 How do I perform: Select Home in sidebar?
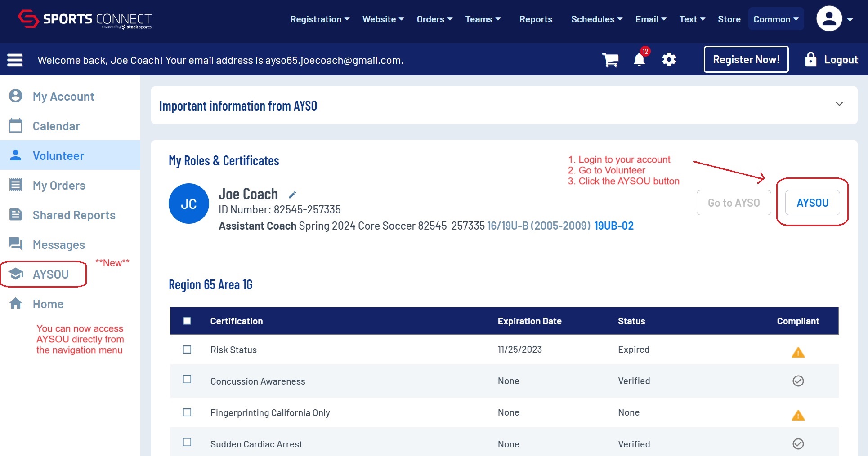coord(70,304)
